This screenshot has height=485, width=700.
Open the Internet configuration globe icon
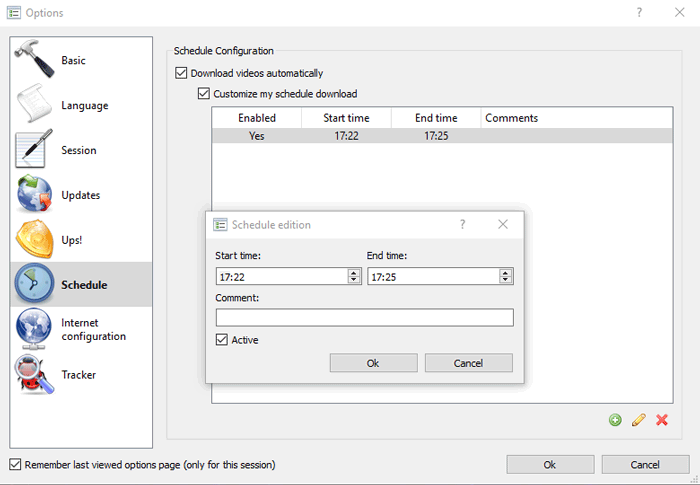pos(34,329)
